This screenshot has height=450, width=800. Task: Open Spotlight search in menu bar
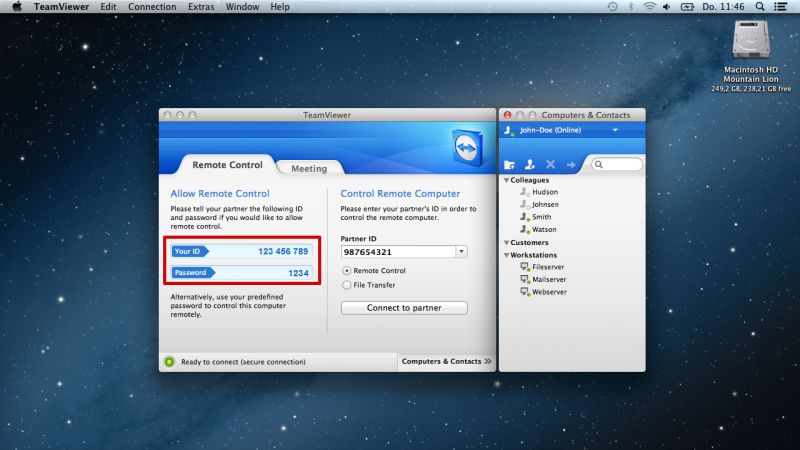pyautogui.click(x=760, y=7)
